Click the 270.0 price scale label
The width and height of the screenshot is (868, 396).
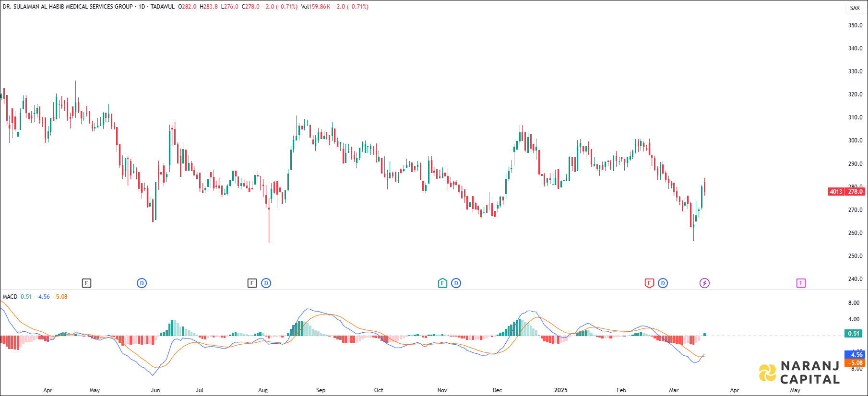(855, 210)
